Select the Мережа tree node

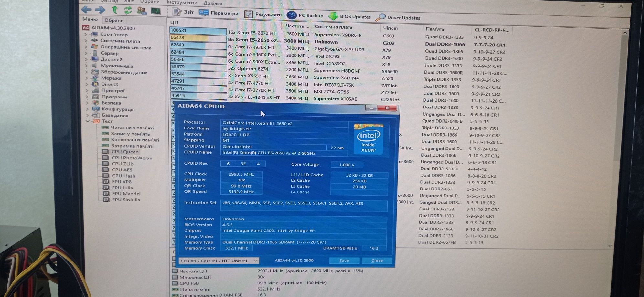(111, 78)
